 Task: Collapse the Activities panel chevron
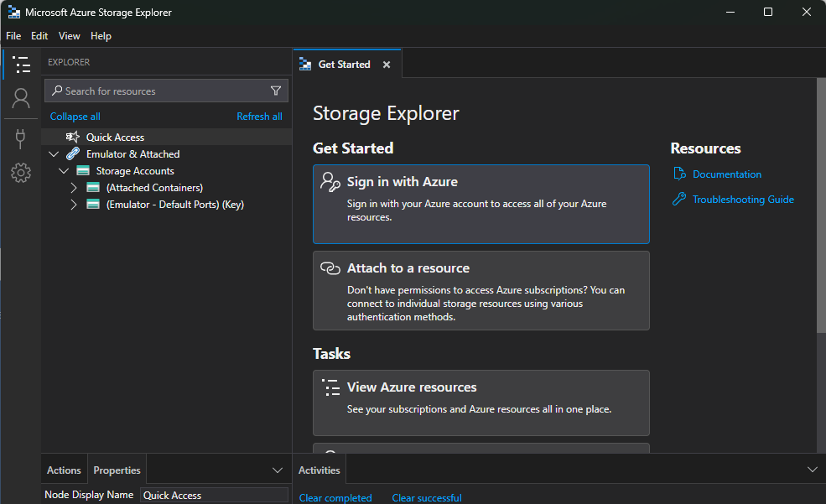pyautogui.click(x=813, y=470)
